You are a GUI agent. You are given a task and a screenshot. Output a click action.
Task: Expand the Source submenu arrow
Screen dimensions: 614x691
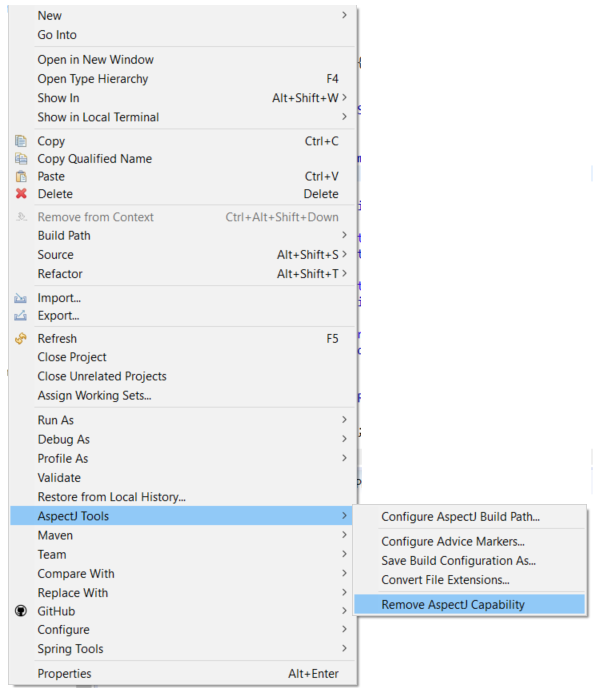344,254
